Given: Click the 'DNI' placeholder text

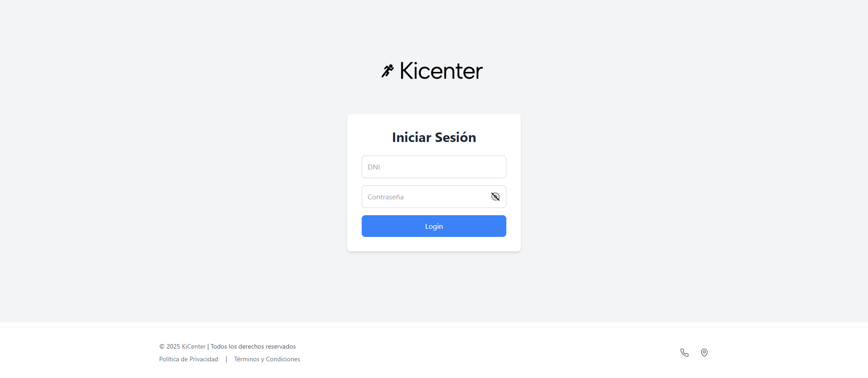Looking at the screenshot, I should (374, 167).
